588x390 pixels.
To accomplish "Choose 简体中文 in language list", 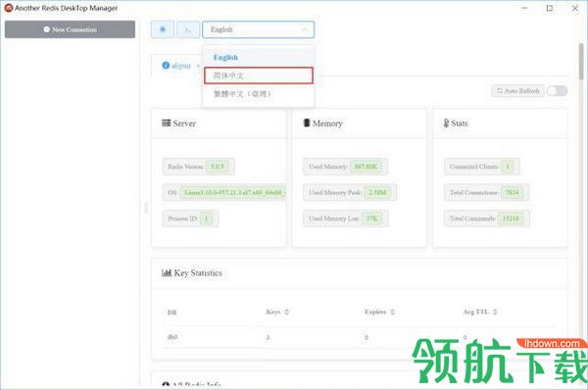I will [x=258, y=75].
